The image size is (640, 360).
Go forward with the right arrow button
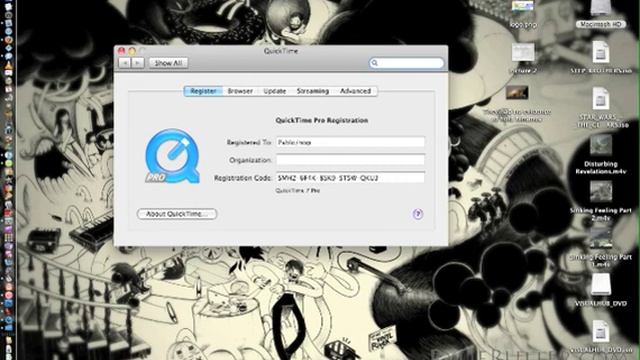coord(138,63)
